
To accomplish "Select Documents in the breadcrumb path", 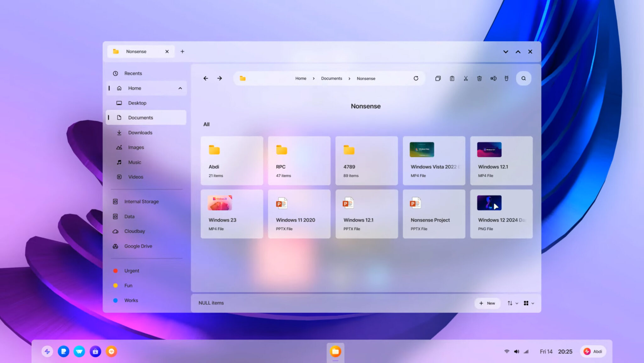I will click(x=331, y=78).
